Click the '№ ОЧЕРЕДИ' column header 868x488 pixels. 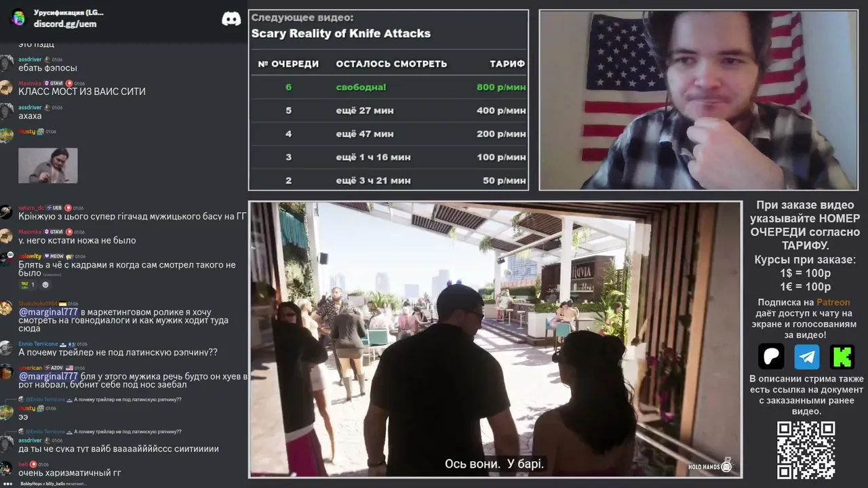pyautogui.click(x=288, y=64)
